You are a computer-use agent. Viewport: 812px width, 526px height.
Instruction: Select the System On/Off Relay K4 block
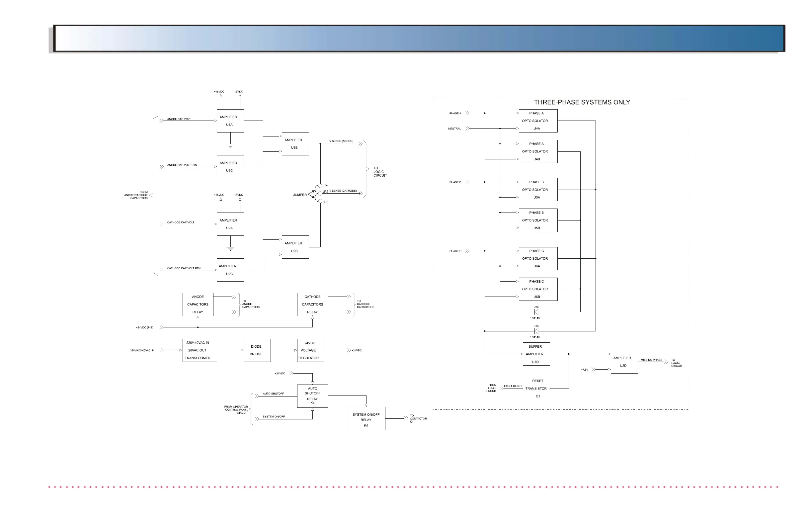[x=366, y=418]
